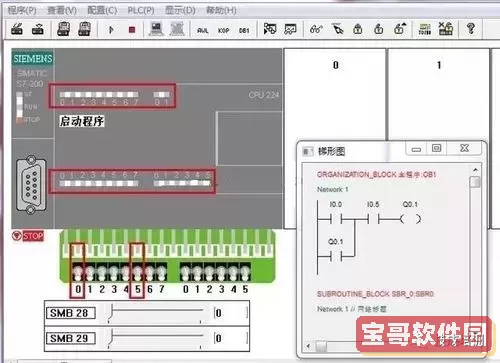Click the serial port connector graphic
The height and width of the screenshot is (363, 500).
[31, 184]
